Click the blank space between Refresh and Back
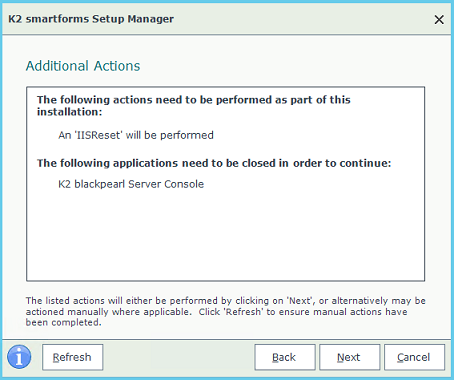 tap(179, 357)
